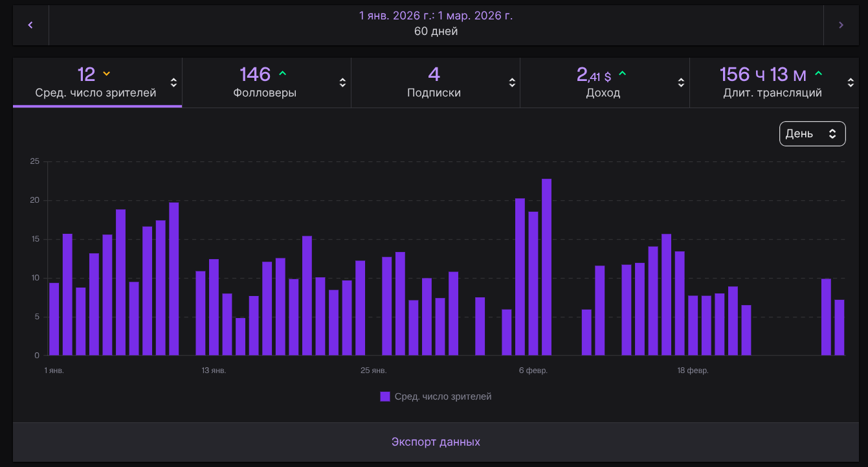
Task: Click the "20" y-axis value
Action: pyautogui.click(x=35, y=200)
